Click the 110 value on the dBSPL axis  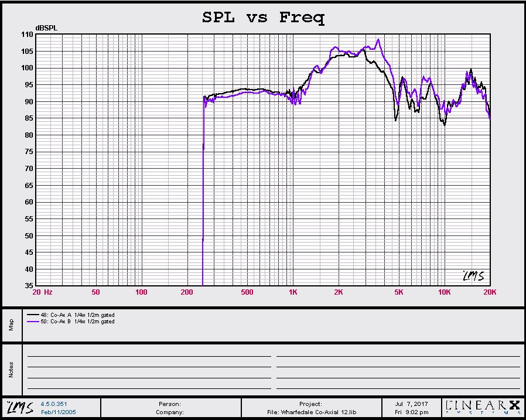pos(28,35)
